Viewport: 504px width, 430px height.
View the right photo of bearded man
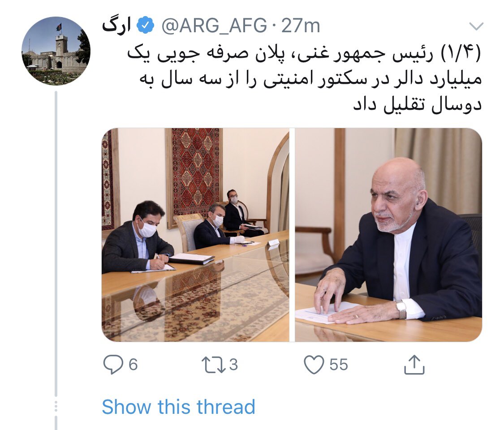point(388,235)
